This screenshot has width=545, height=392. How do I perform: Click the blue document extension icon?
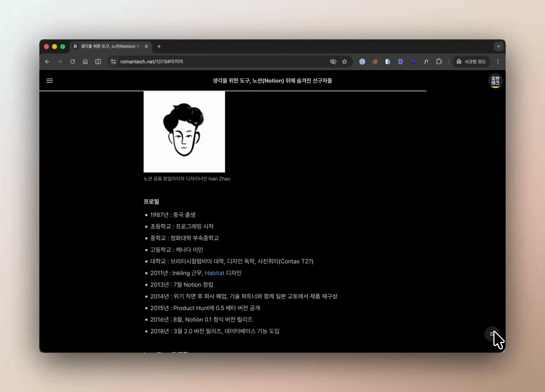388,62
